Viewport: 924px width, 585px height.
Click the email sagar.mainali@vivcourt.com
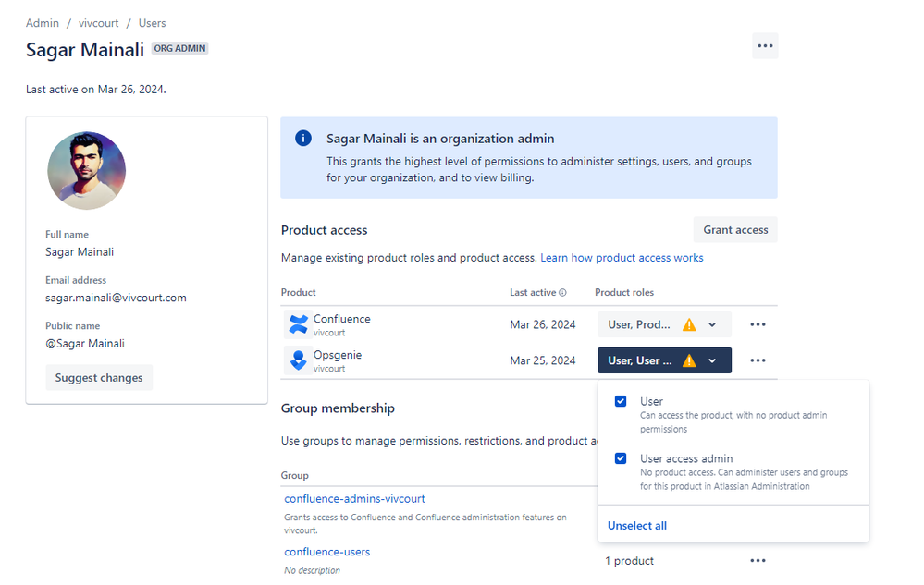pyautogui.click(x=117, y=298)
